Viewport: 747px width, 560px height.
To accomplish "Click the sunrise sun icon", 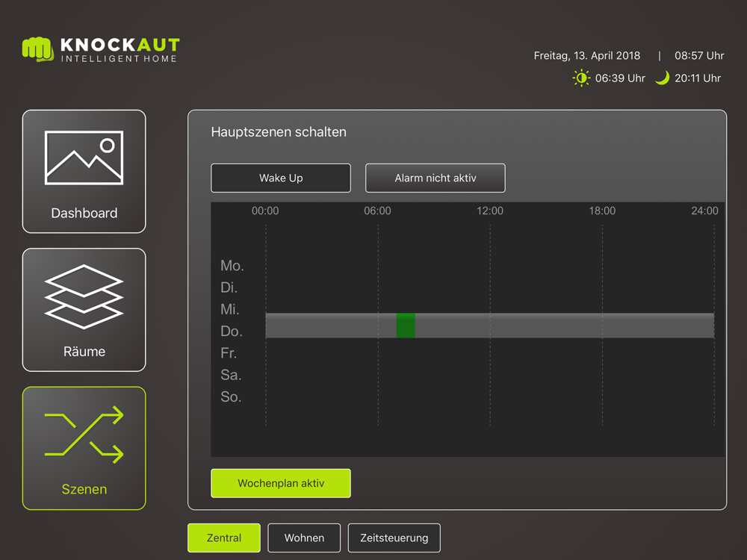I will point(581,78).
